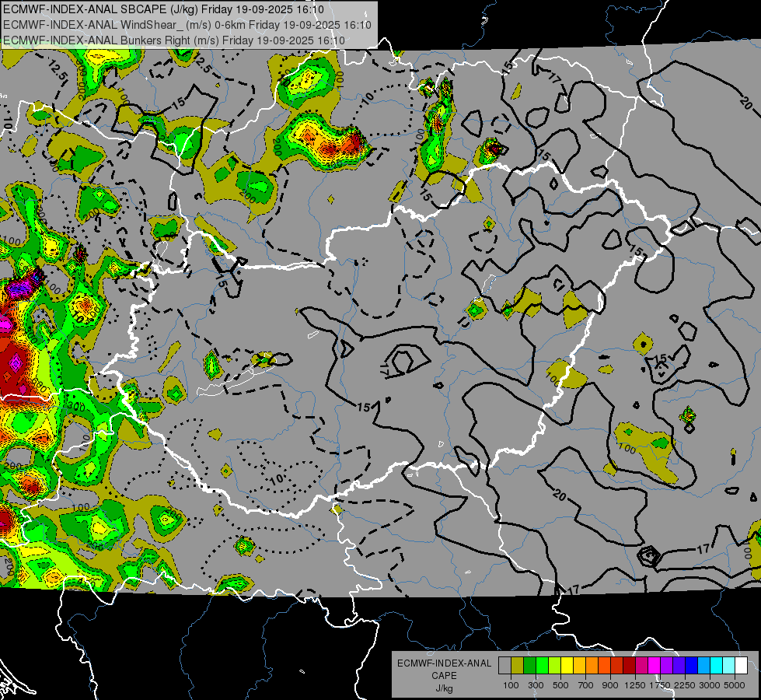Click the WindShear 0-6km title line
The width and height of the screenshot is (761, 700).
pos(187,25)
